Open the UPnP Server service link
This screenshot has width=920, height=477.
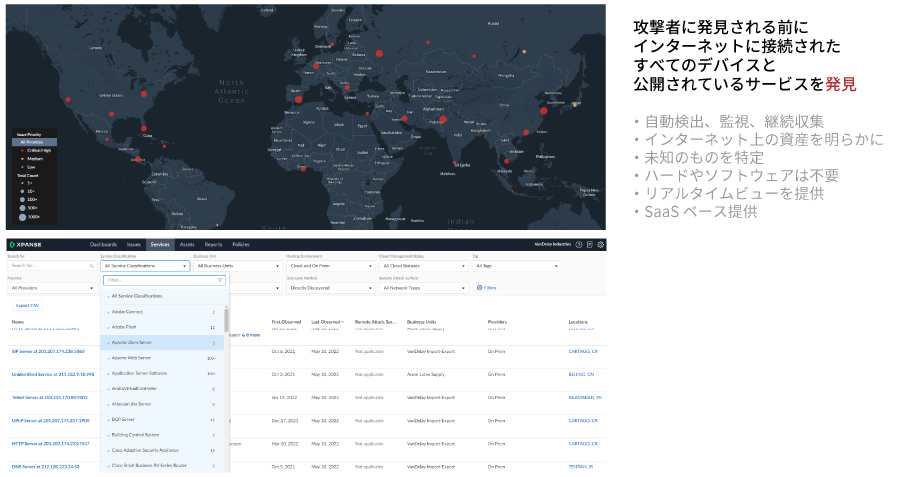click(x=50, y=421)
